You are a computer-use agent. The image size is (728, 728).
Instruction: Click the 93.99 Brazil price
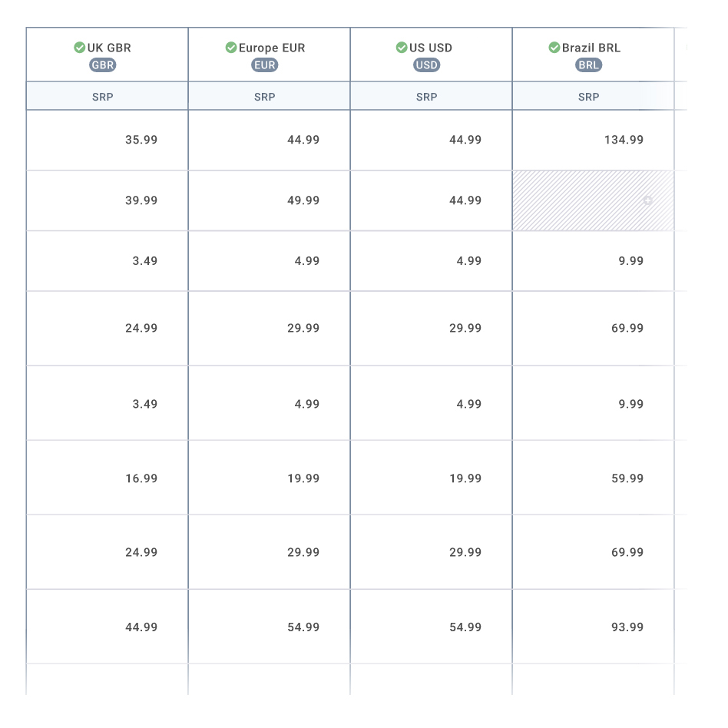coord(592,626)
